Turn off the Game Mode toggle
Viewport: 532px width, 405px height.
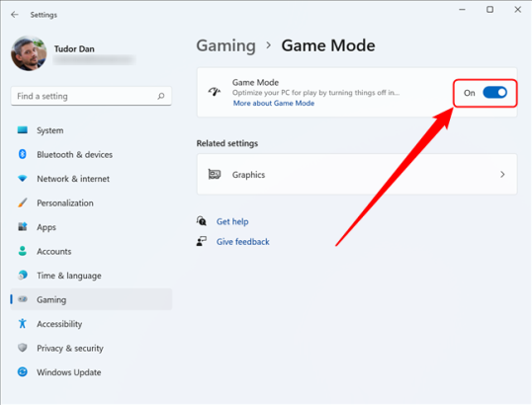click(494, 93)
